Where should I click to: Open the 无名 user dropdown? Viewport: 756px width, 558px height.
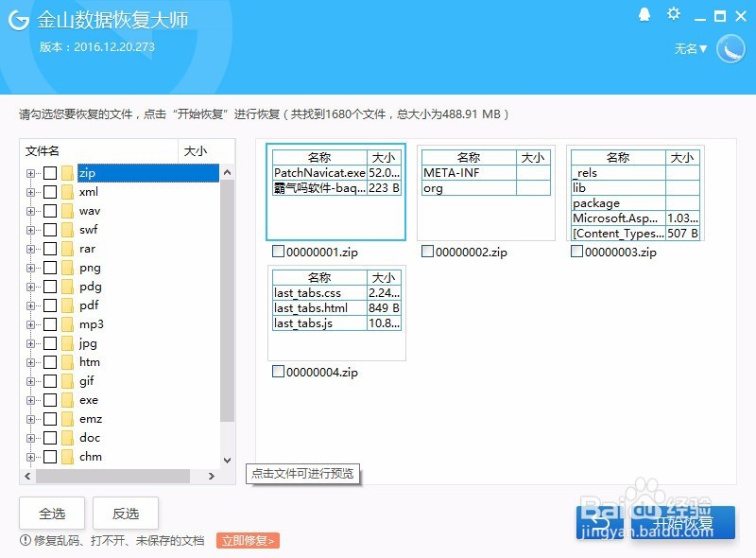(691, 49)
